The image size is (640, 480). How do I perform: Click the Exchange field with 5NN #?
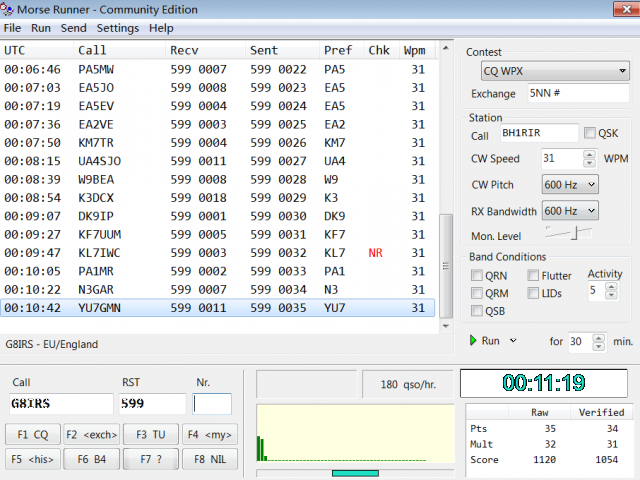[x=578, y=93]
